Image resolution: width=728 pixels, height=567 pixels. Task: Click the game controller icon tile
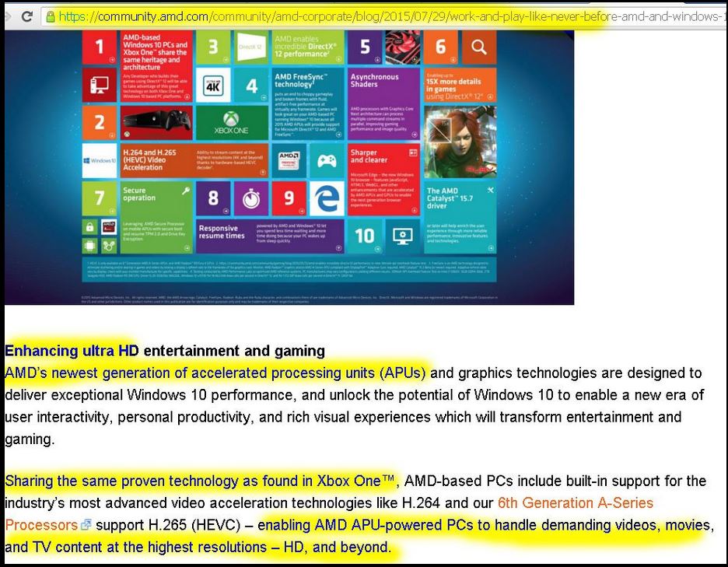[x=326, y=161]
